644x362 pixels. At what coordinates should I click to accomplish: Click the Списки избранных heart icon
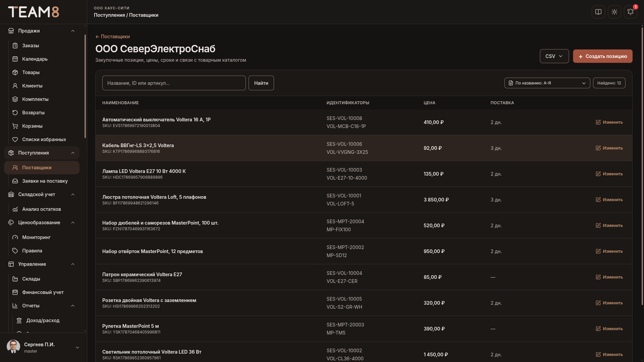click(x=15, y=139)
